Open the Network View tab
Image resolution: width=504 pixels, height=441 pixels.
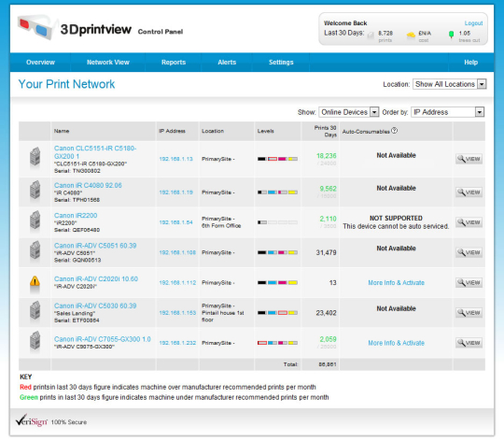pyautogui.click(x=108, y=62)
